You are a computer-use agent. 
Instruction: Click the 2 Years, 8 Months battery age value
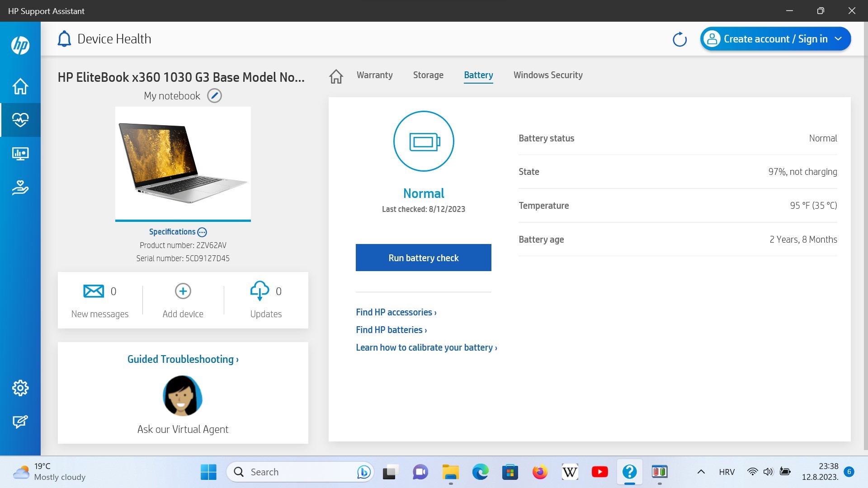803,239
